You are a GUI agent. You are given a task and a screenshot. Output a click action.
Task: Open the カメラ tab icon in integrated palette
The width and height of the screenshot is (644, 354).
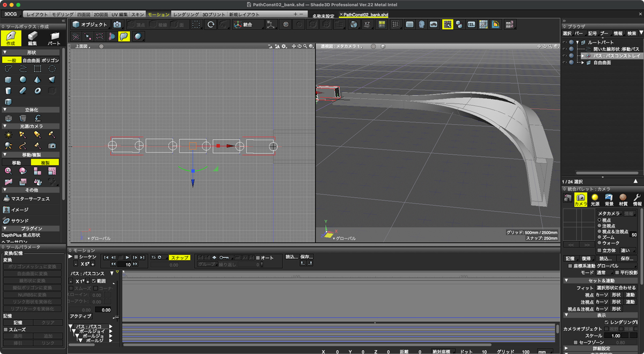(581, 200)
